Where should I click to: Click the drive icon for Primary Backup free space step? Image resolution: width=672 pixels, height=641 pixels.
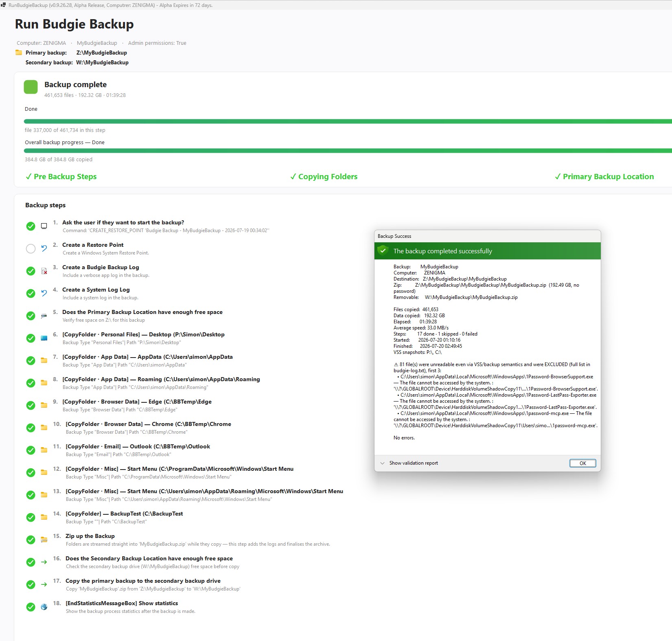pos(44,316)
